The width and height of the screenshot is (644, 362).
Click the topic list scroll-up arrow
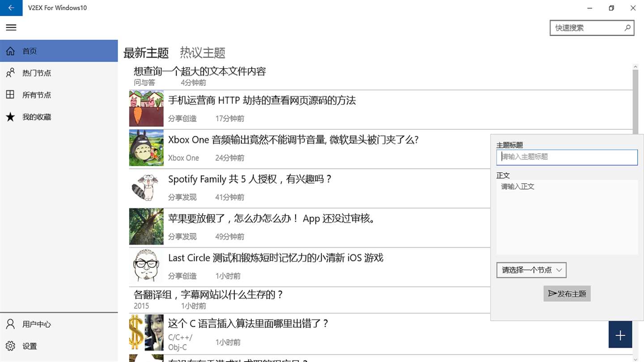636,67
